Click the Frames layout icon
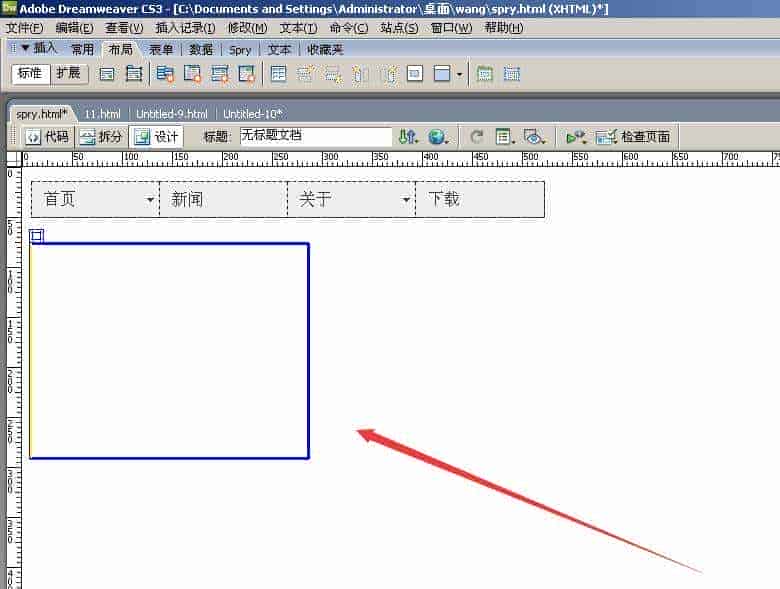 pos(442,74)
